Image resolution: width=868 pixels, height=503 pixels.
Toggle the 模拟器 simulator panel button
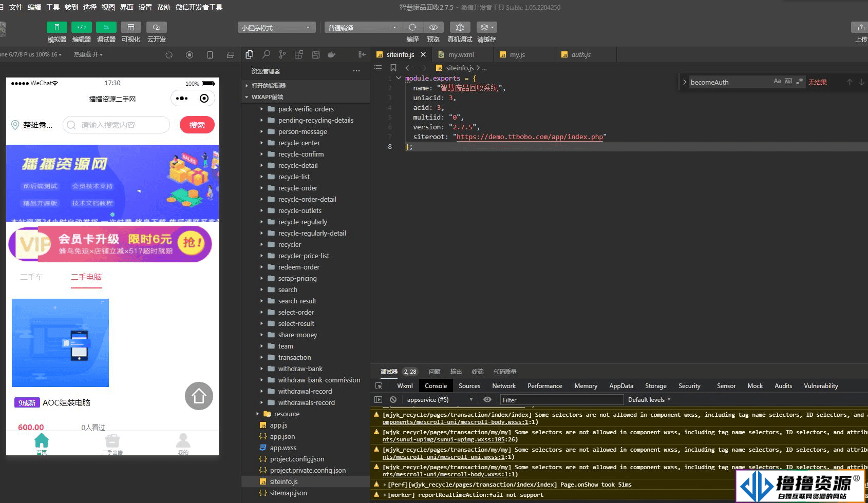click(56, 27)
